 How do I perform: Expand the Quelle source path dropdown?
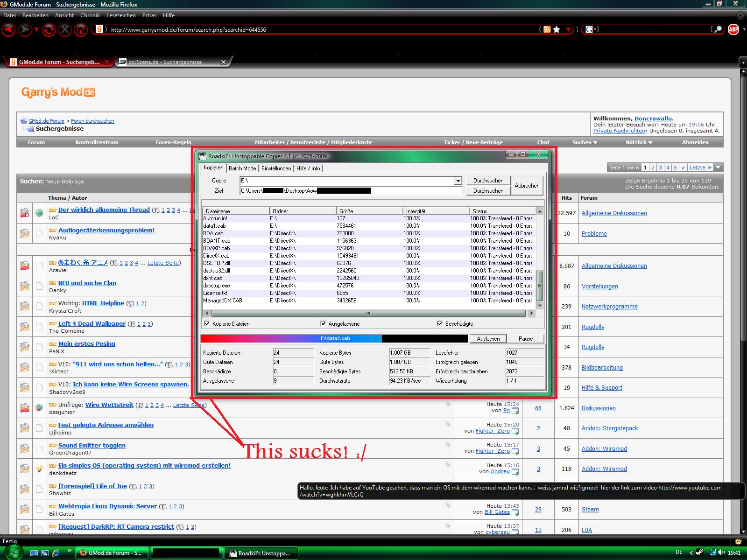pos(458,181)
